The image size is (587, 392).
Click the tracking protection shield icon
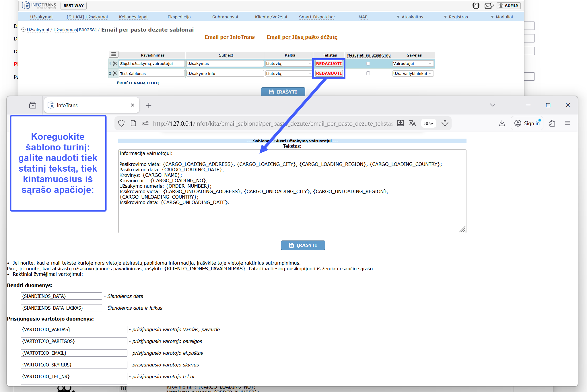(x=121, y=123)
